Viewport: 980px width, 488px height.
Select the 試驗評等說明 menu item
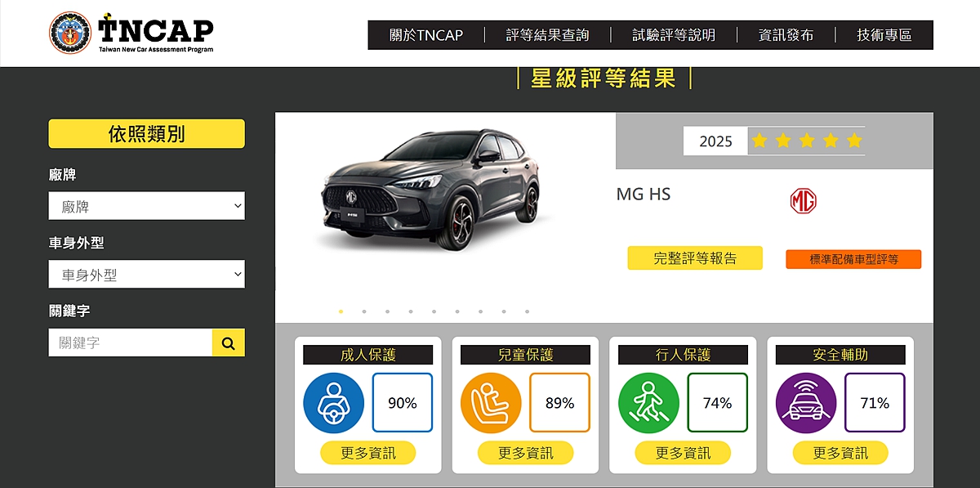[674, 35]
